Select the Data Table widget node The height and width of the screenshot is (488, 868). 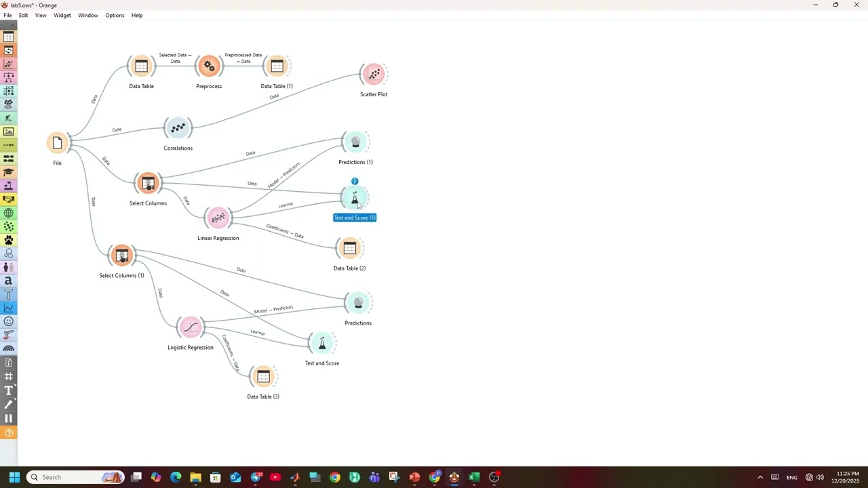141,66
